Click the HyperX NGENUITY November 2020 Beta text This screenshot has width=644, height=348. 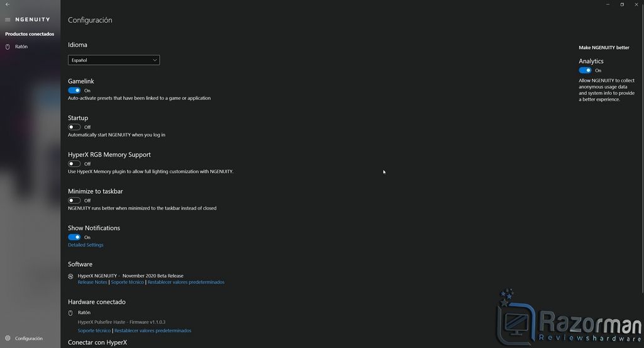click(131, 276)
